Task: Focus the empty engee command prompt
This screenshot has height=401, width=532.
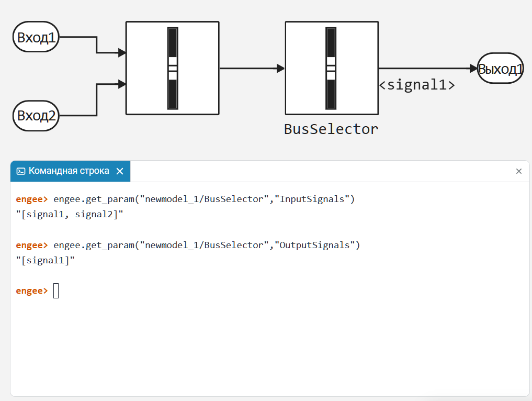Action: pos(56,291)
